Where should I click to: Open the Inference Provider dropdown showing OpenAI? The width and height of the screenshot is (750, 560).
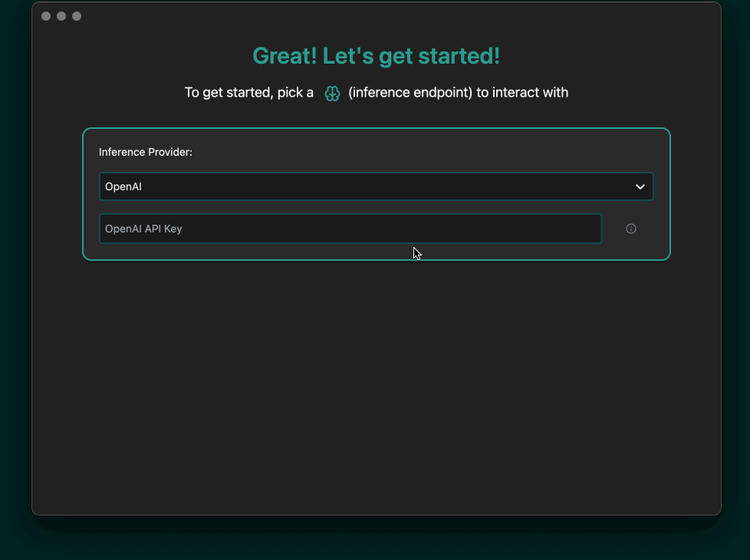point(376,186)
